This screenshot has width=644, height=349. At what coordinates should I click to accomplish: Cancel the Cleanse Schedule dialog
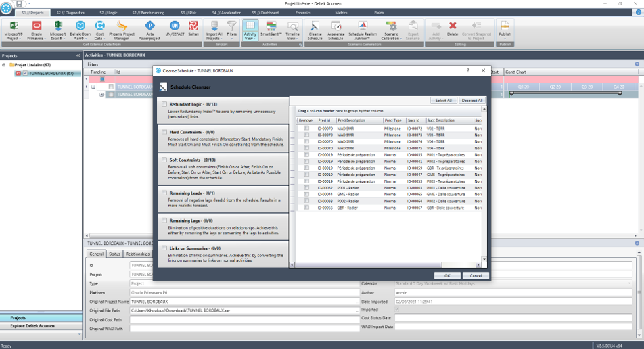[x=476, y=275]
